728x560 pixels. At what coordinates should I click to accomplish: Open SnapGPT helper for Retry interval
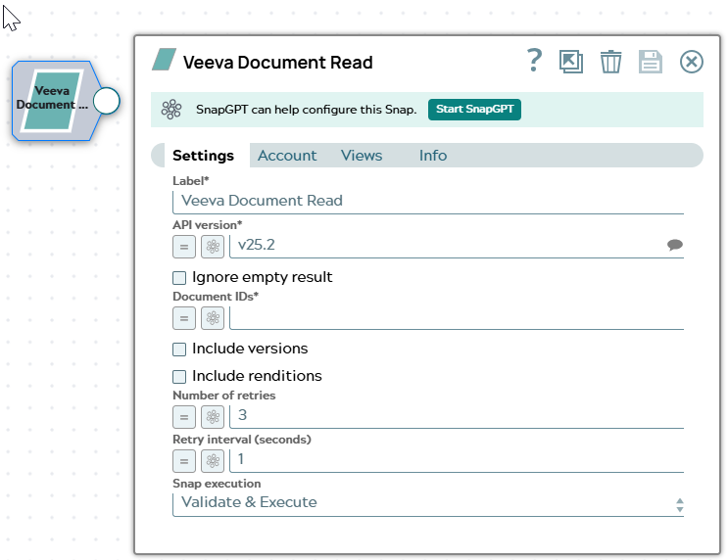point(213,461)
